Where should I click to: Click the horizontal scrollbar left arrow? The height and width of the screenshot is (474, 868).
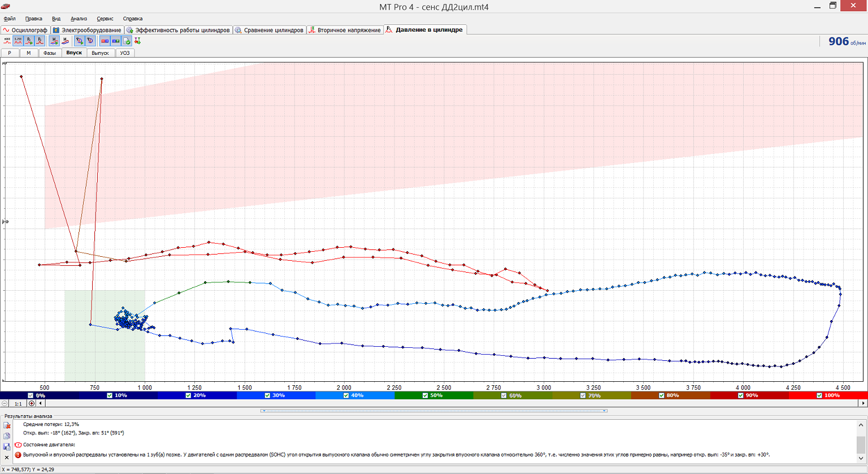pyautogui.click(x=40, y=403)
